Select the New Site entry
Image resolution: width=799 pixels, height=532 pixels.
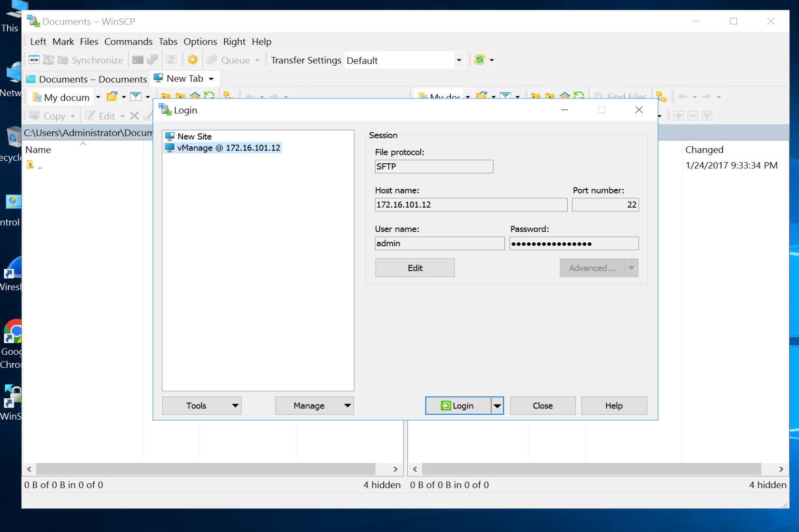pyautogui.click(x=194, y=137)
